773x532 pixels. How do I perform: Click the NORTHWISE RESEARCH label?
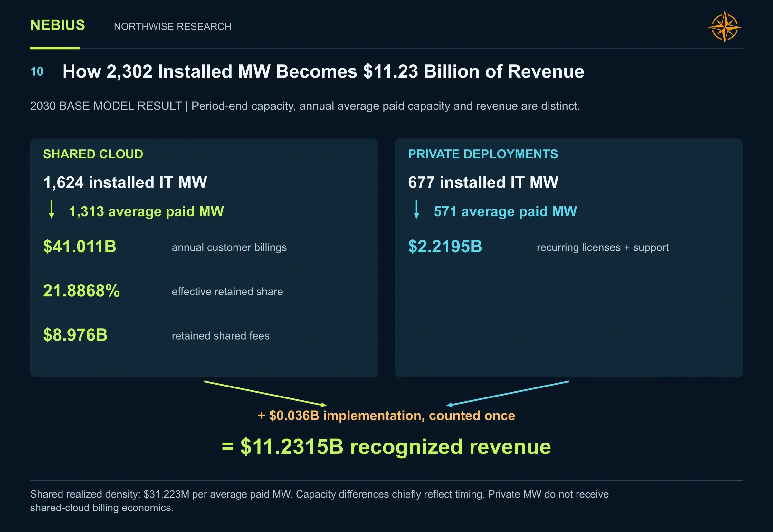tap(173, 27)
